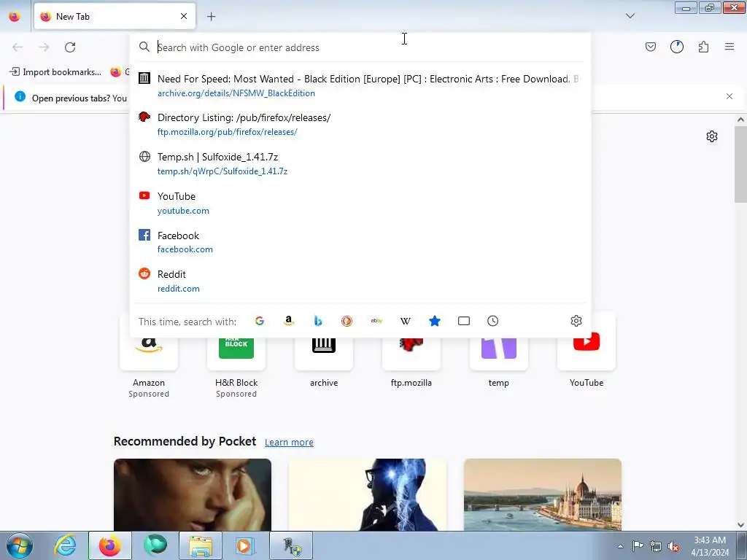
Task: Open Firefox account icon in toolbar
Action: point(676,47)
